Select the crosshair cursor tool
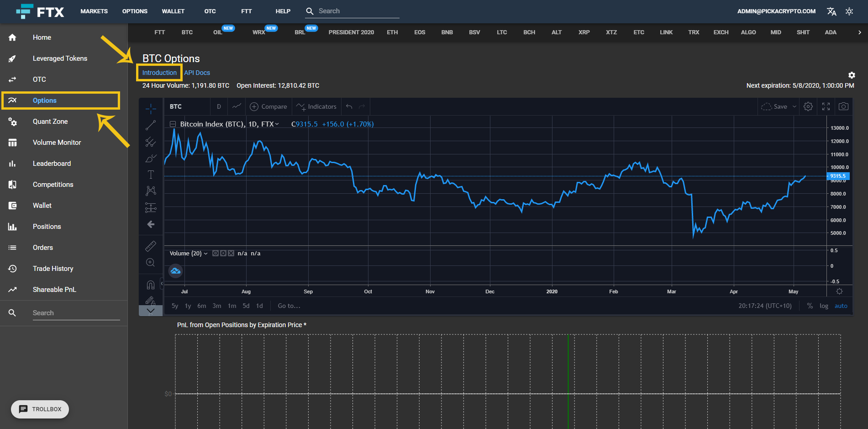Viewport: 868px width, 429px height. click(x=151, y=109)
